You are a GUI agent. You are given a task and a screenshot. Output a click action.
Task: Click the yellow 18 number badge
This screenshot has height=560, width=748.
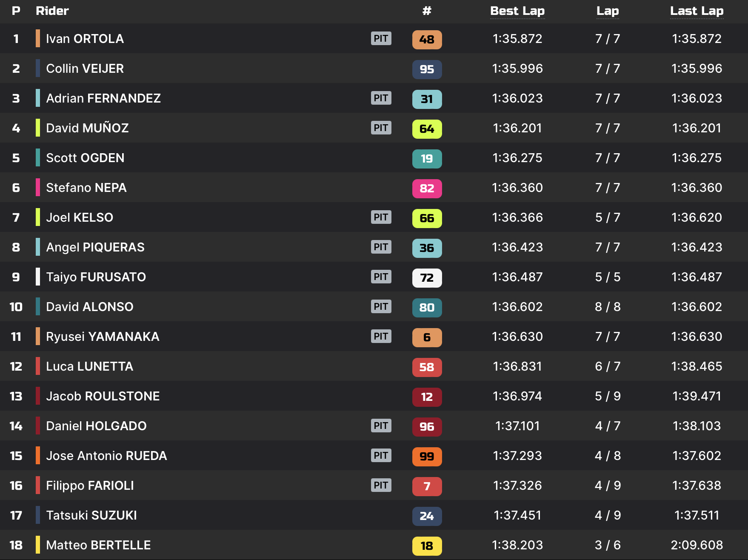pyautogui.click(x=427, y=546)
